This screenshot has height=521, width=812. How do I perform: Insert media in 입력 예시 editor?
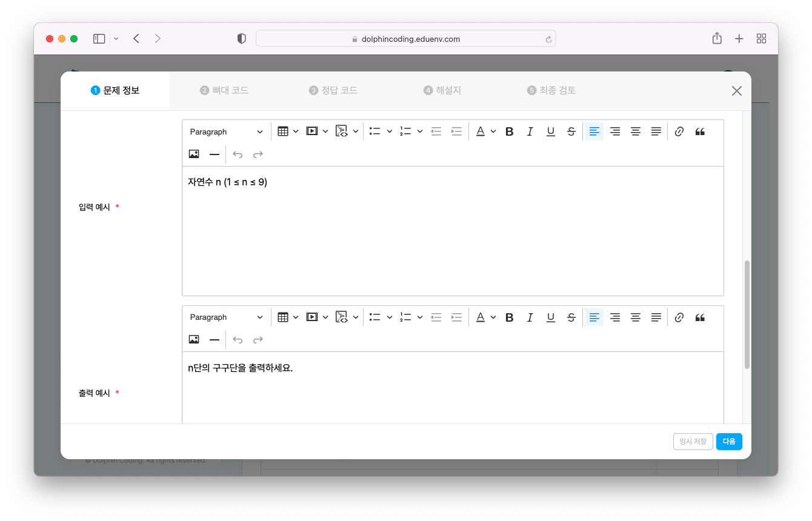pyautogui.click(x=312, y=131)
